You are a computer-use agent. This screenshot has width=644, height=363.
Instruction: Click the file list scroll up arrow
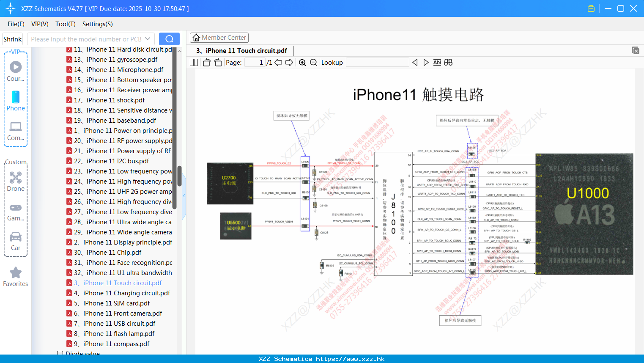click(x=179, y=51)
